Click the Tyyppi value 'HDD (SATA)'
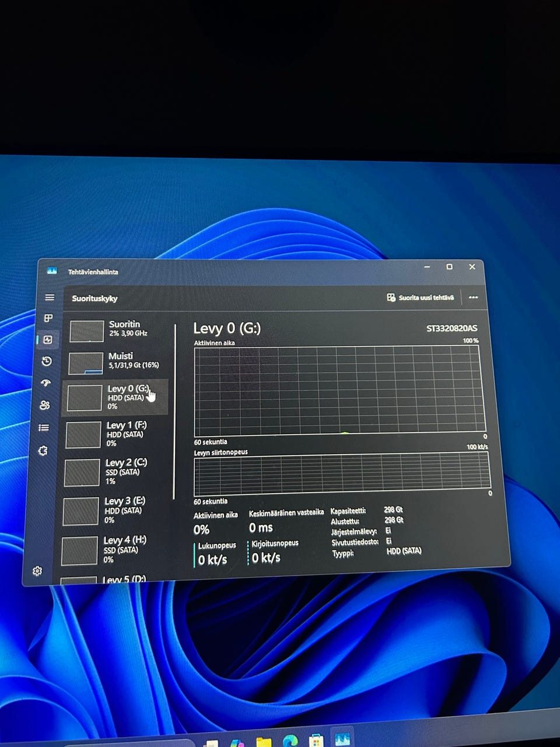This screenshot has width=560, height=747. tap(404, 550)
